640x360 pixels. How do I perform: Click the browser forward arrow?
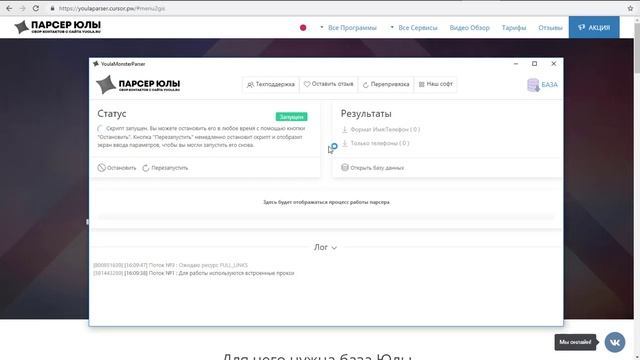[22, 8]
